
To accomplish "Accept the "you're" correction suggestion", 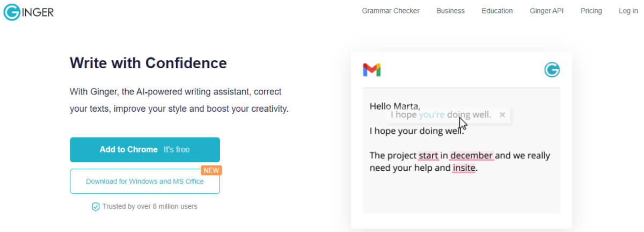I will [431, 114].
